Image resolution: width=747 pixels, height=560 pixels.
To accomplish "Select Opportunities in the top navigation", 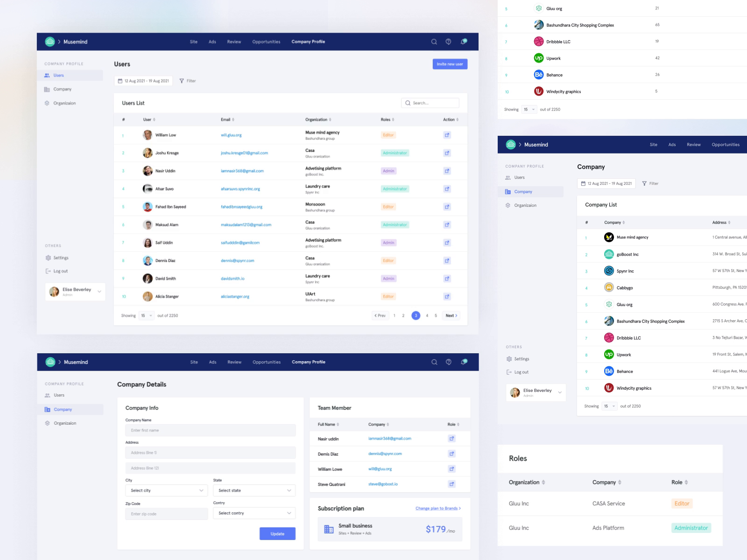I will [x=266, y=42].
